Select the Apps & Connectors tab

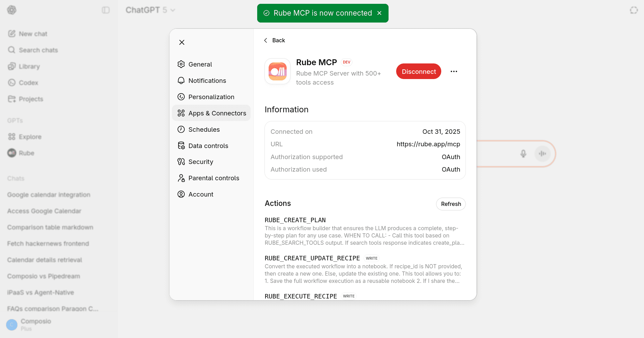point(211,113)
